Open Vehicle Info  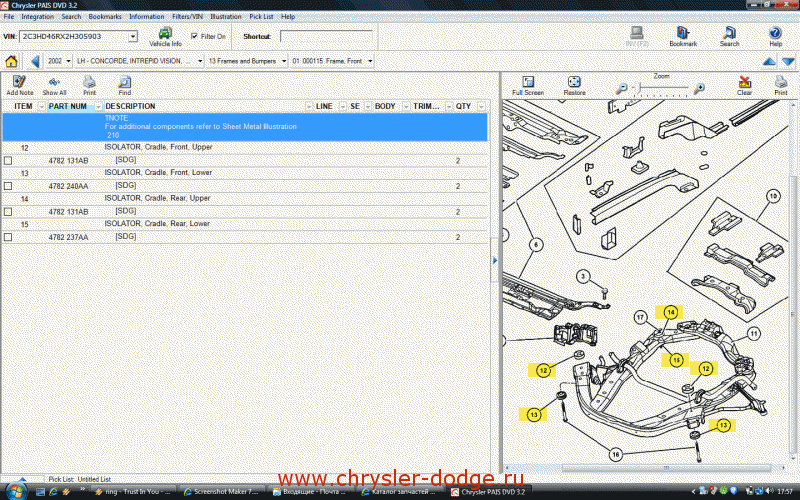coord(165,37)
